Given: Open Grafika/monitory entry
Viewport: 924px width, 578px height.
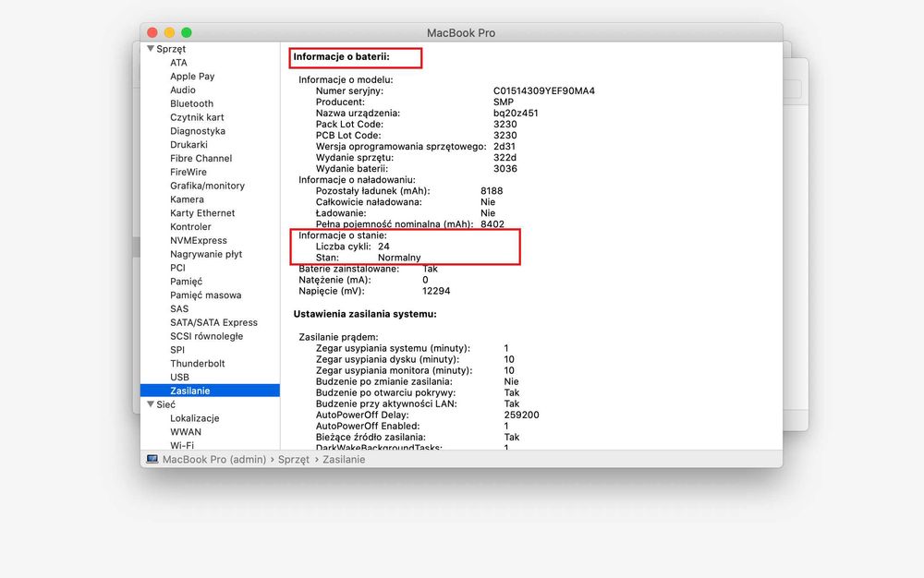Looking at the screenshot, I should tap(207, 186).
